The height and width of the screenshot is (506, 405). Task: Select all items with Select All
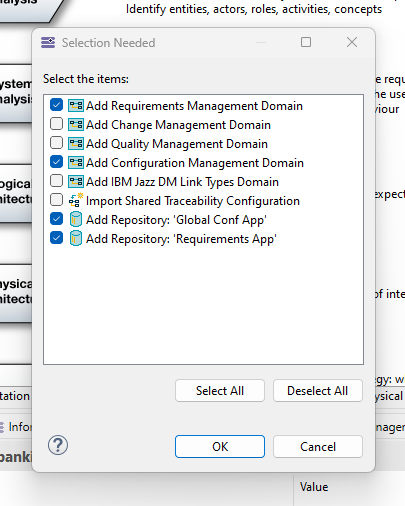[220, 391]
